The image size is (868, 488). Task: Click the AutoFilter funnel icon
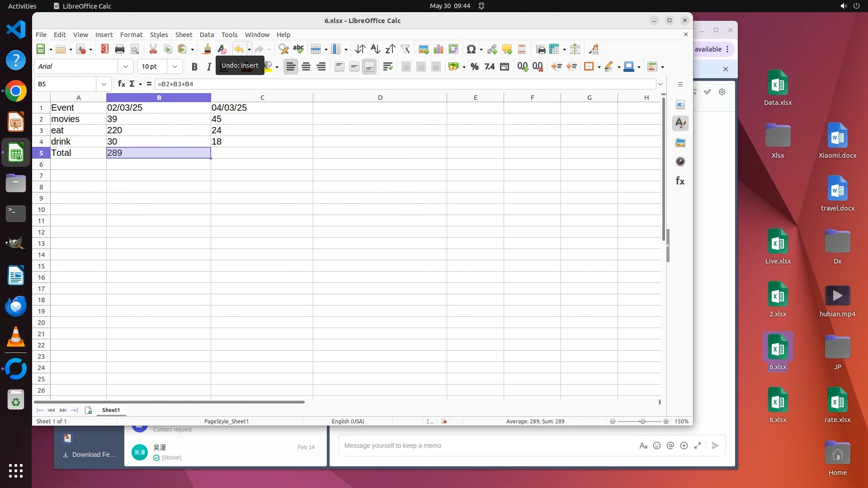point(405,49)
